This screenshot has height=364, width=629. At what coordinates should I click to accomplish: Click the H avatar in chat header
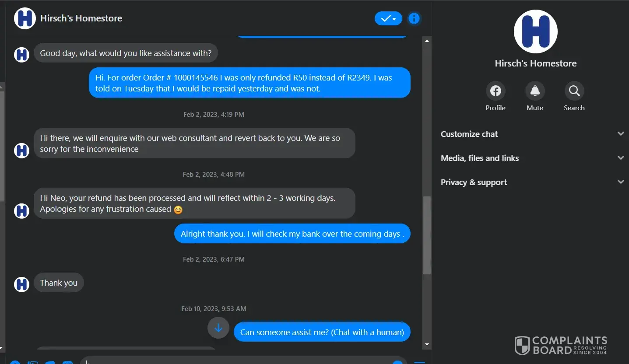(x=25, y=18)
